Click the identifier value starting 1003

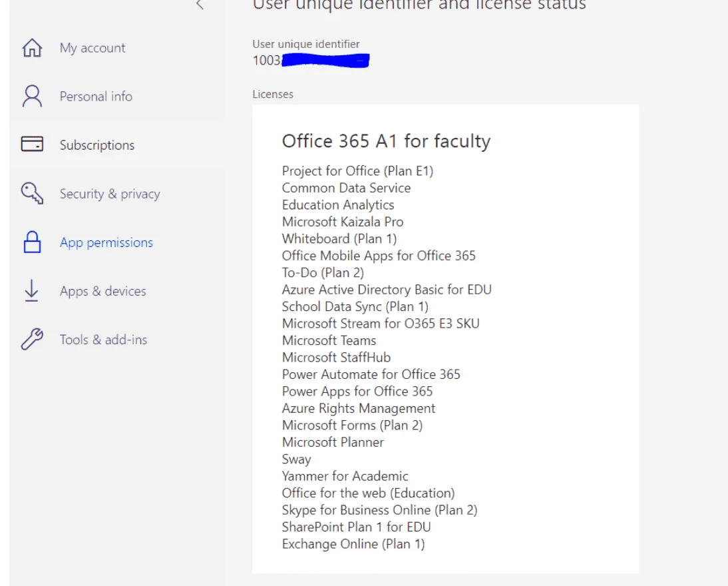pyautogui.click(x=311, y=61)
